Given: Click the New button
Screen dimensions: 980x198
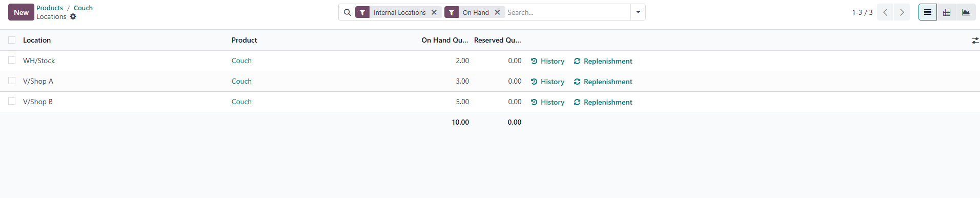Looking at the screenshot, I should 21,12.
